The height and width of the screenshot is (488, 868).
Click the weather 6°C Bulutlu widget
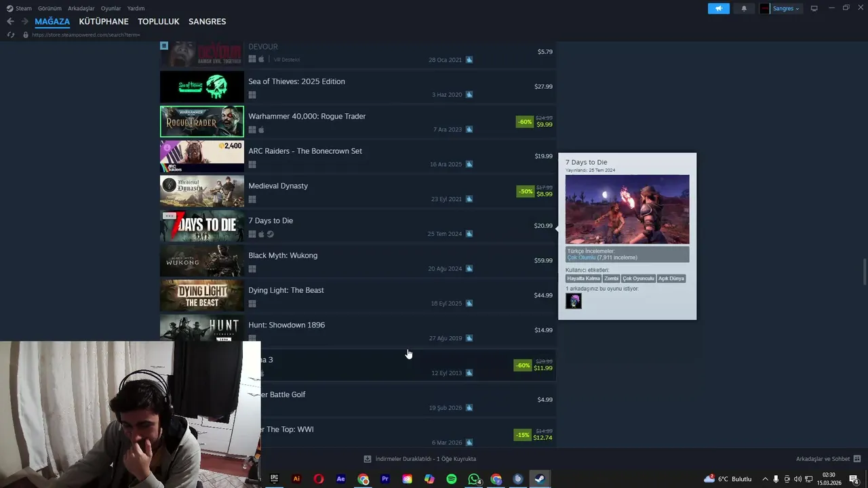coord(728,479)
